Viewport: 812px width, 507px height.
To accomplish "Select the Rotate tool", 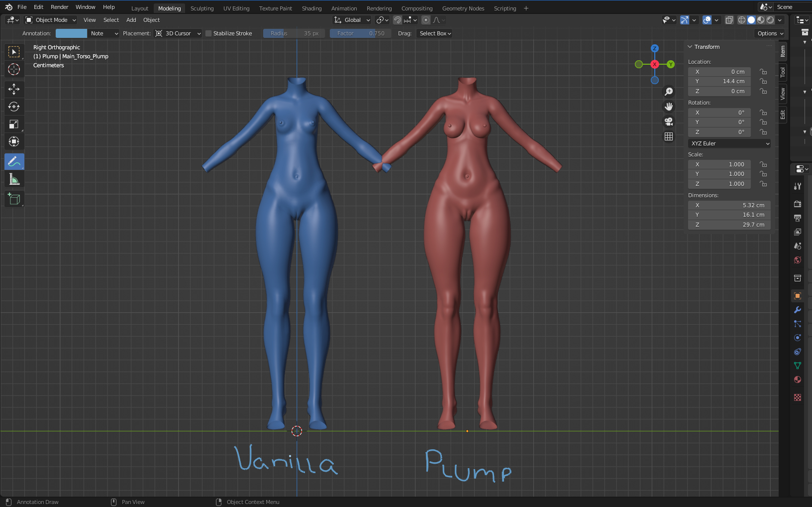I will pos(14,107).
